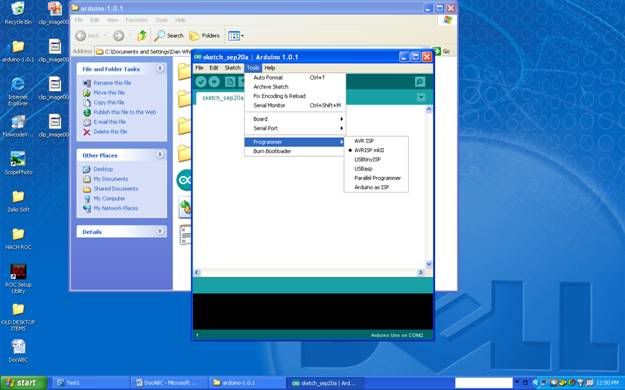Go to My Network Places link
625x390 pixels.
pos(116,208)
